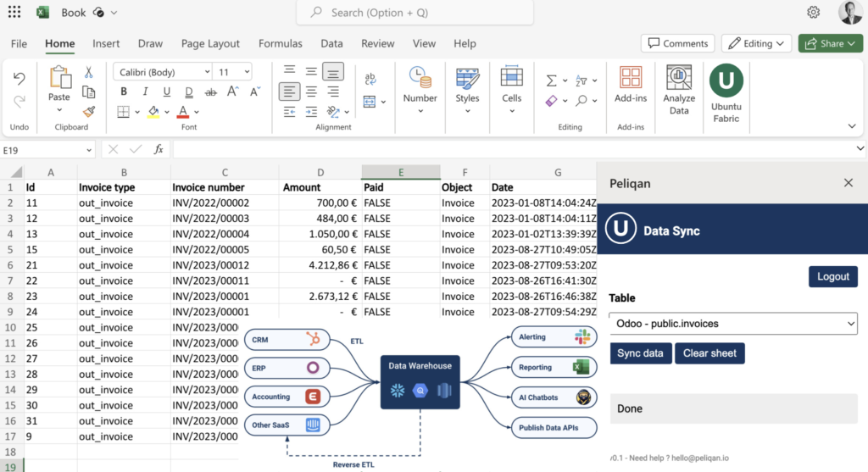Open the app launcher grid
Viewport: 868px width, 472px height.
coord(14,12)
